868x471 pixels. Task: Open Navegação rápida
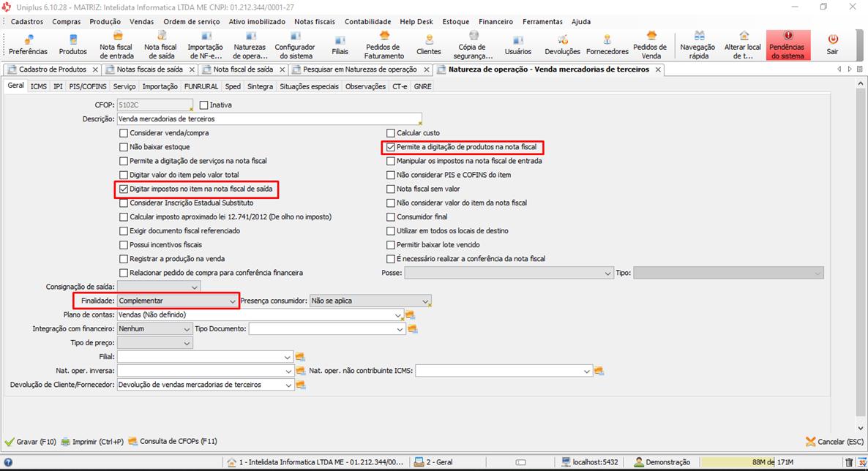pyautogui.click(x=699, y=45)
